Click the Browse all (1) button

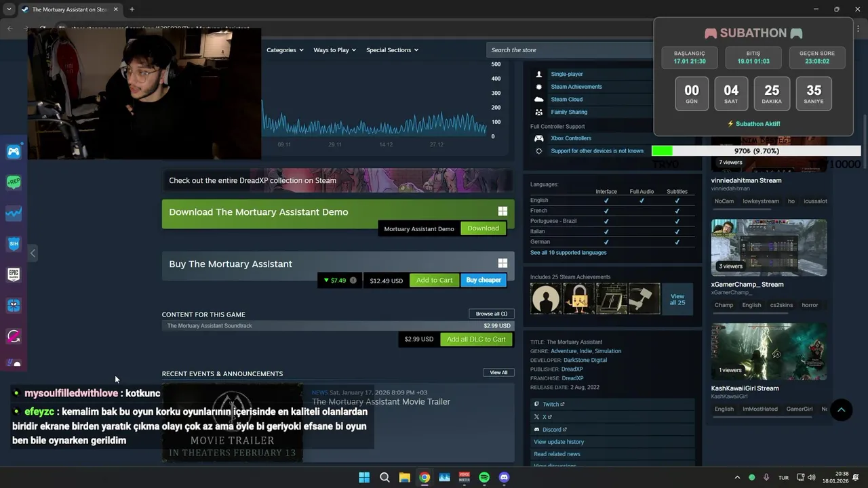tap(492, 314)
